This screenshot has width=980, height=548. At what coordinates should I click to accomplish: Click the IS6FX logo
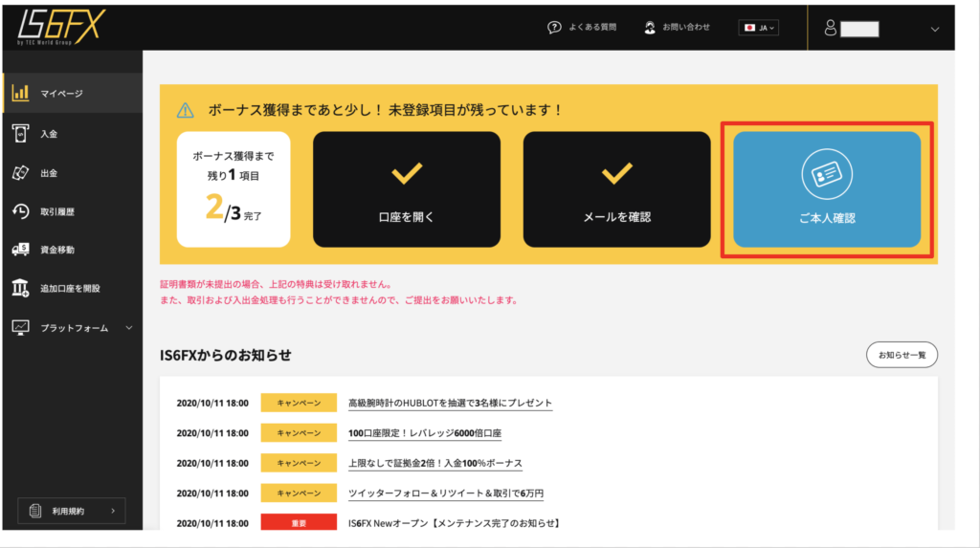pyautogui.click(x=61, y=27)
